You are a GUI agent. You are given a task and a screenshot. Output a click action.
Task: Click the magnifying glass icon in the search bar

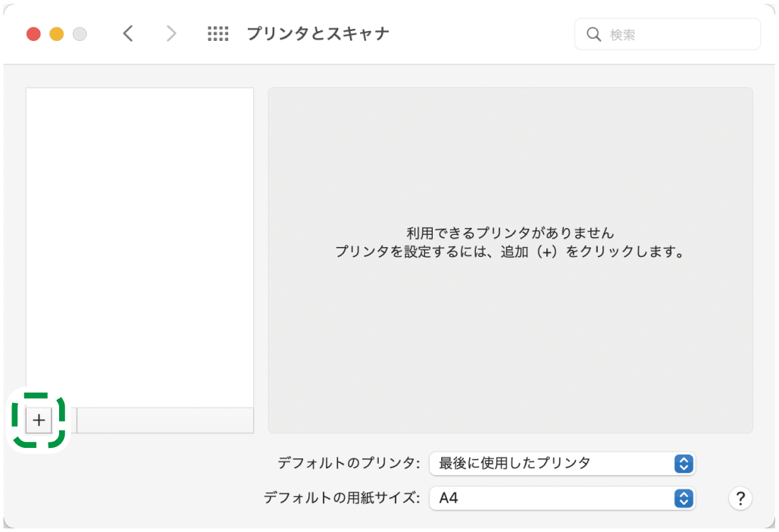tap(593, 33)
